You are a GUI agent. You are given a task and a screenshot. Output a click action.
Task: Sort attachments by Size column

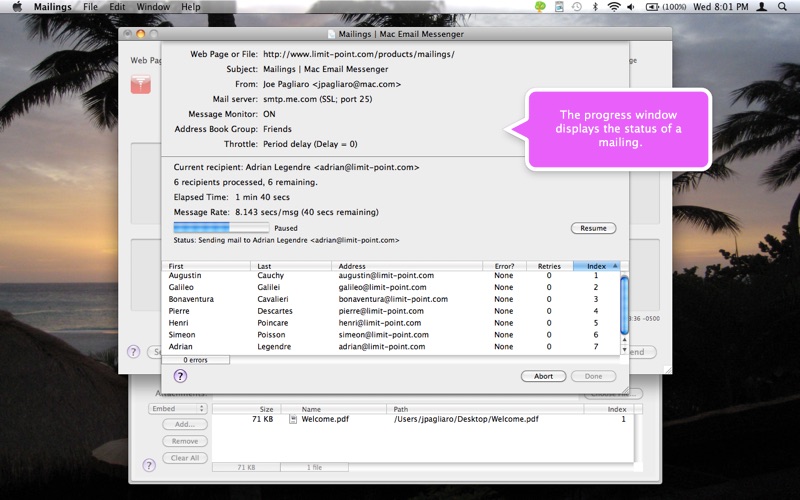pos(246,409)
